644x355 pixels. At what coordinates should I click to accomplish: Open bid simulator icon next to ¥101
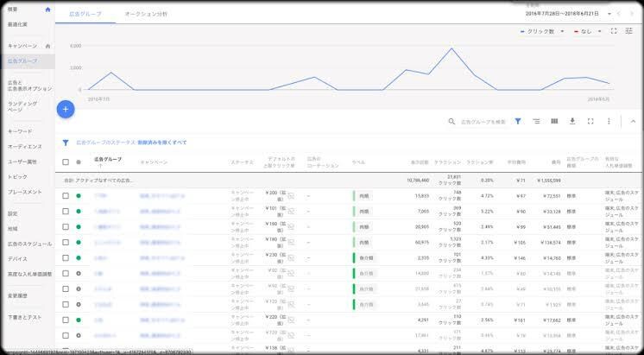[291, 212]
